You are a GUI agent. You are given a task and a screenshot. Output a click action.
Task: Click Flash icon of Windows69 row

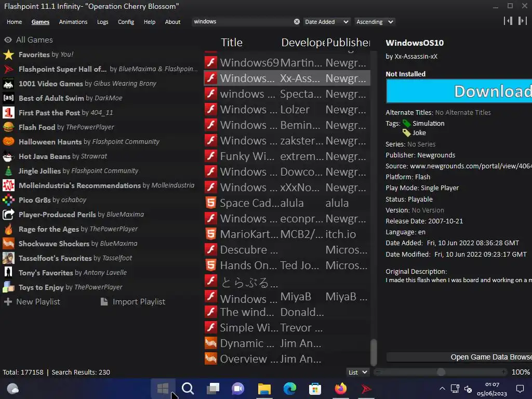211,62
